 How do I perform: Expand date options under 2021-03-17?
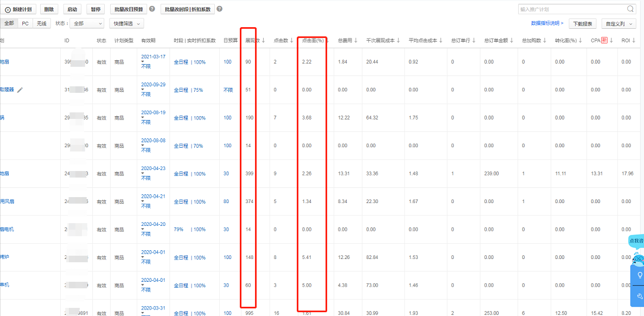142,62
